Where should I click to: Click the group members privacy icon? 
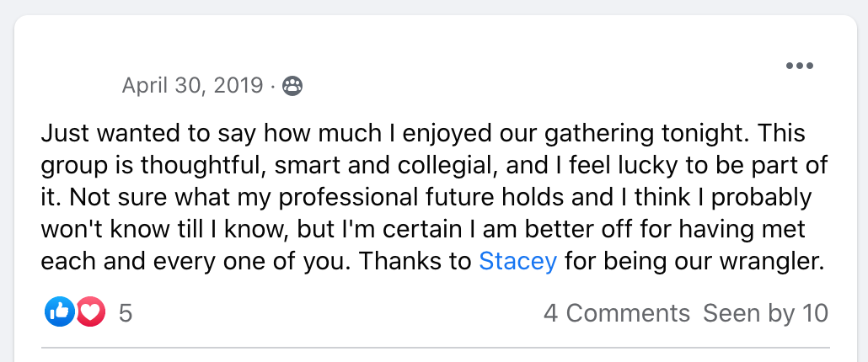292,85
